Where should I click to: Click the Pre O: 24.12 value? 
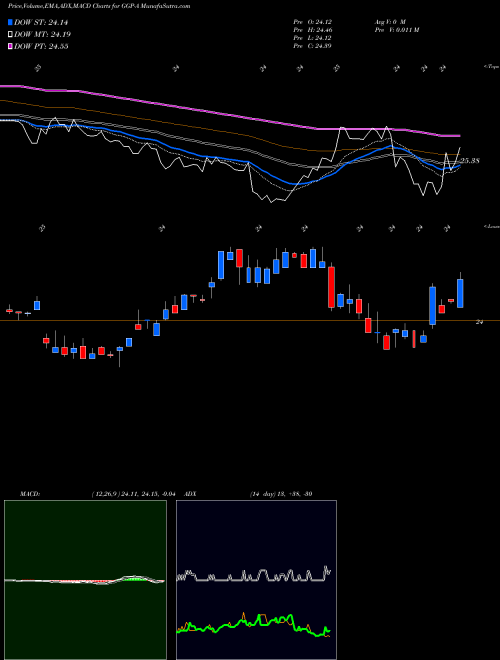click(312, 22)
